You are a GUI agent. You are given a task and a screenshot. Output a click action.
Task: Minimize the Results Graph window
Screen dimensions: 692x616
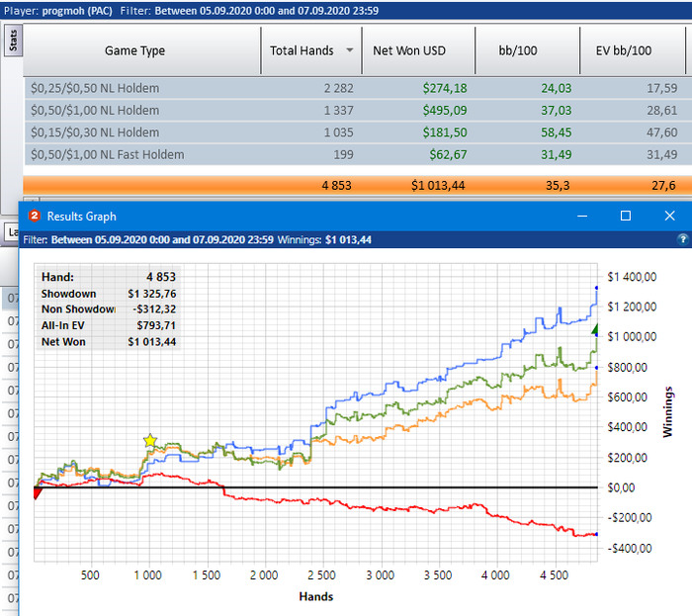(582, 216)
